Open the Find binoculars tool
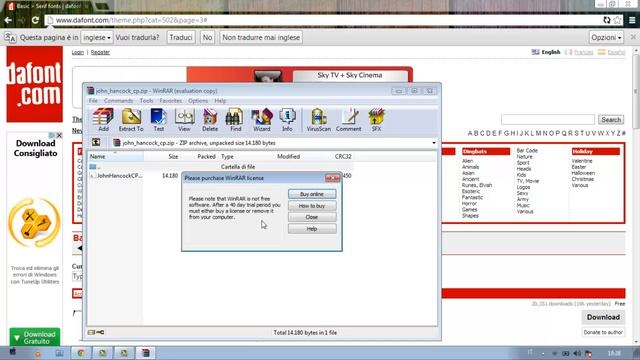Viewport: 640px width, 360px height. click(x=236, y=120)
